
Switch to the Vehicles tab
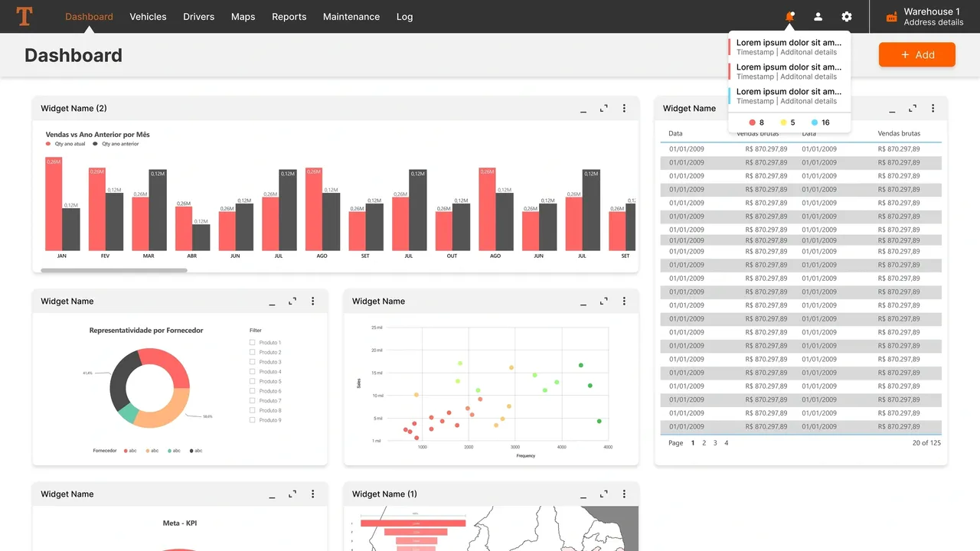[148, 17]
